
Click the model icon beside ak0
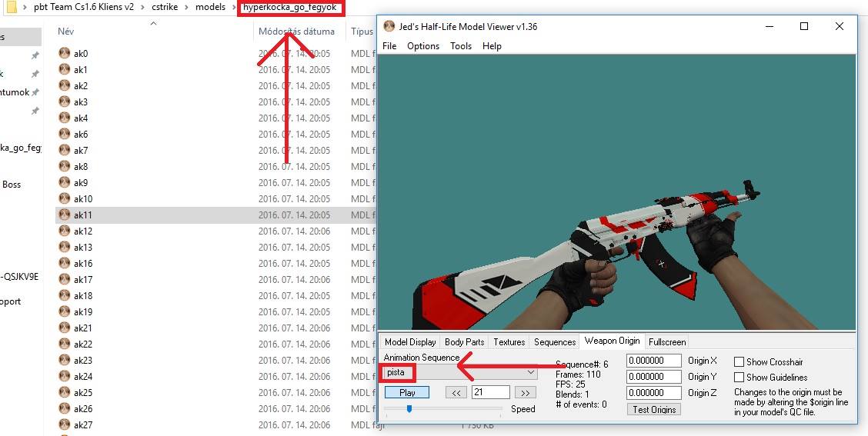64,53
